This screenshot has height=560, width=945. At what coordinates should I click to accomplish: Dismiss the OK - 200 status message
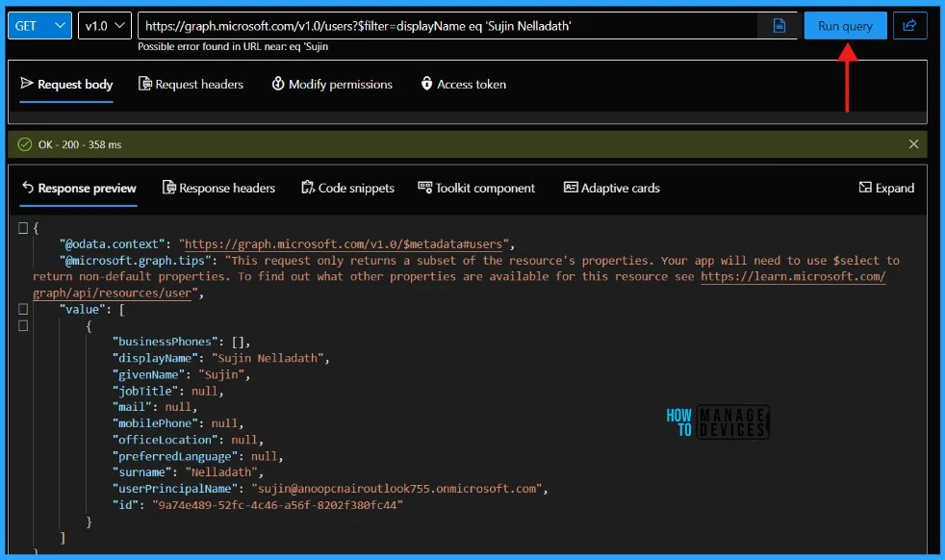click(913, 144)
